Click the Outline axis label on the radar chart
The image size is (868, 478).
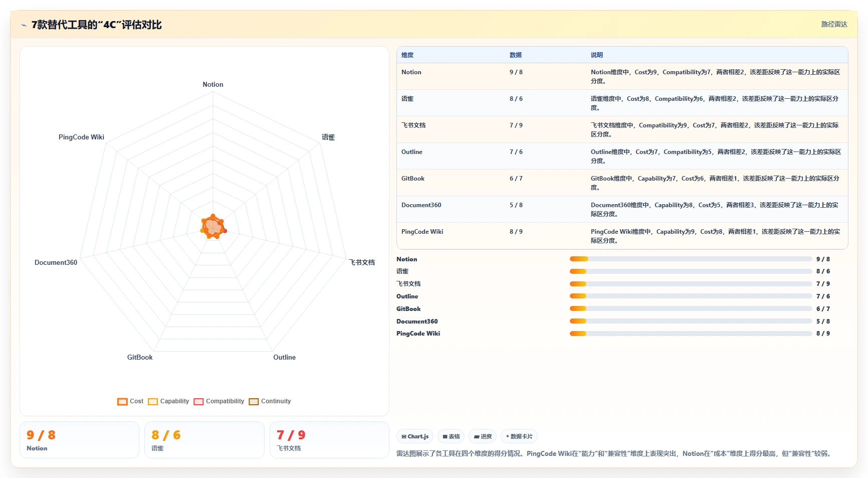pyautogui.click(x=285, y=357)
